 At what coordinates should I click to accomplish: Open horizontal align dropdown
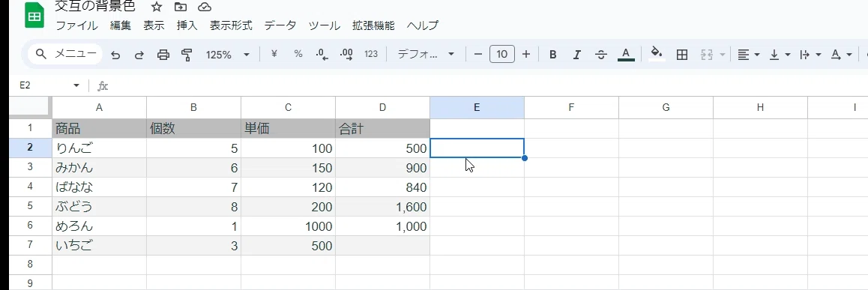(748, 54)
